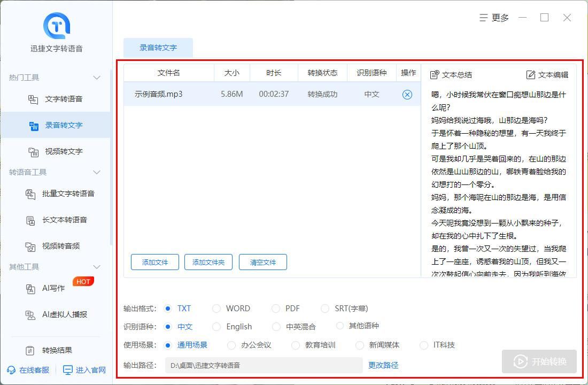Switch to the 录音转文字 tab
This screenshot has width=588, height=385.
point(158,48)
